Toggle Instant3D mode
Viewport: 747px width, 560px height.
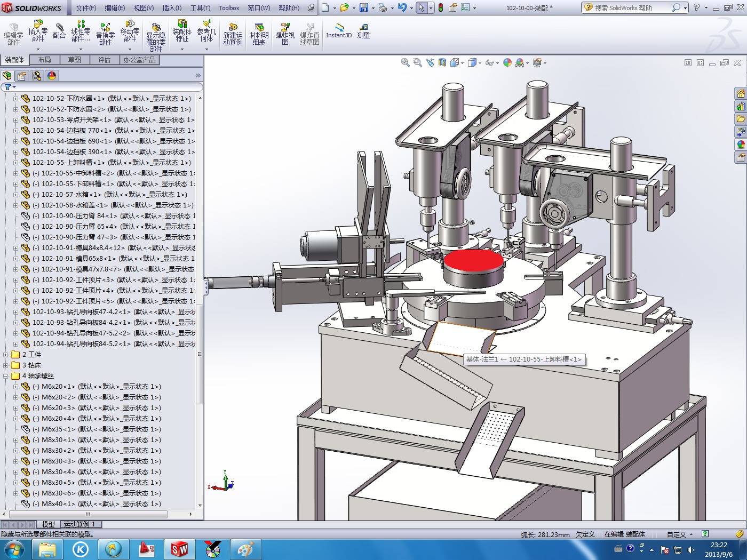(339, 31)
